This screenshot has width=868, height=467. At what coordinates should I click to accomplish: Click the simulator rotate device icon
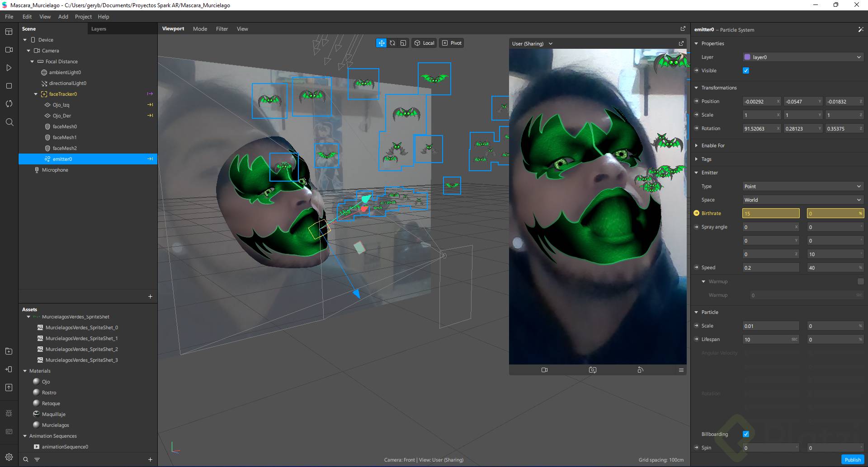pos(640,370)
